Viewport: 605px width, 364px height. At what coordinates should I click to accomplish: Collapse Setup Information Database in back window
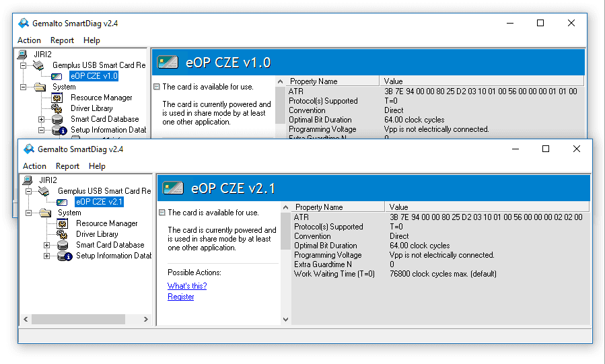41,131
